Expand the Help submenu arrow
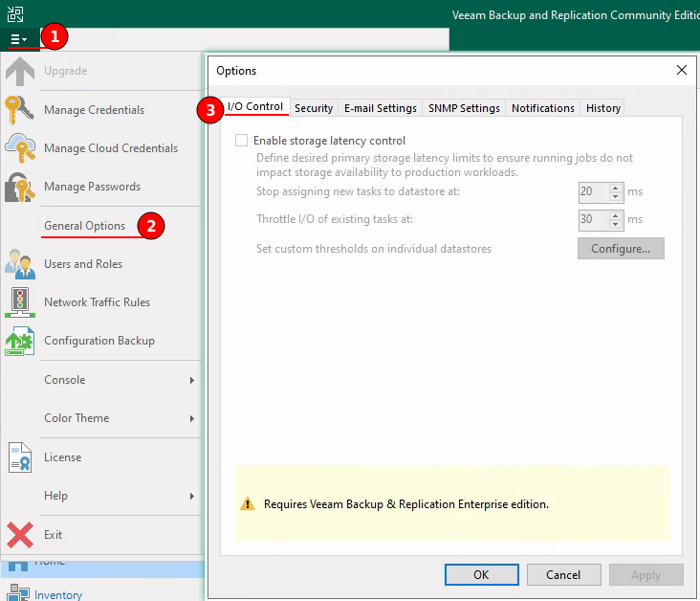Image resolution: width=700 pixels, height=601 pixels. click(191, 497)
